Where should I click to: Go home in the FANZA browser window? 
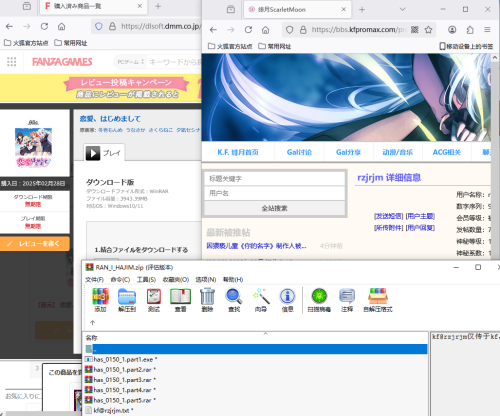pos(61,26)
